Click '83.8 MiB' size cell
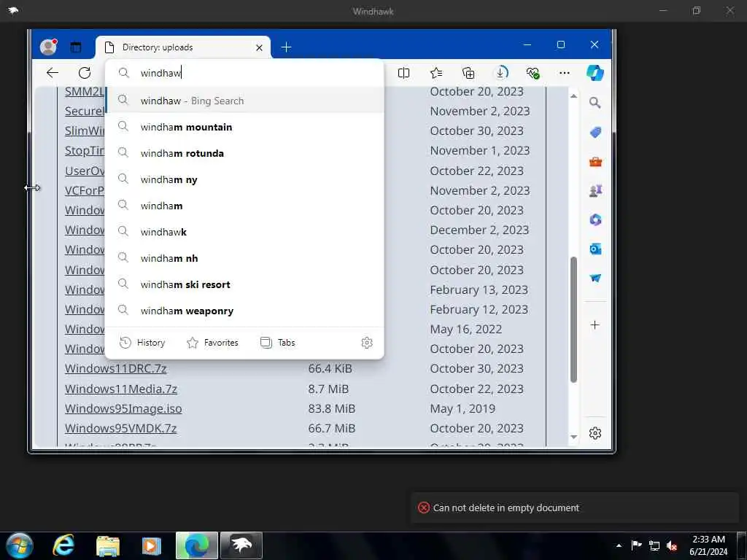This screenshot has height=560, width=747. point(332,408)
